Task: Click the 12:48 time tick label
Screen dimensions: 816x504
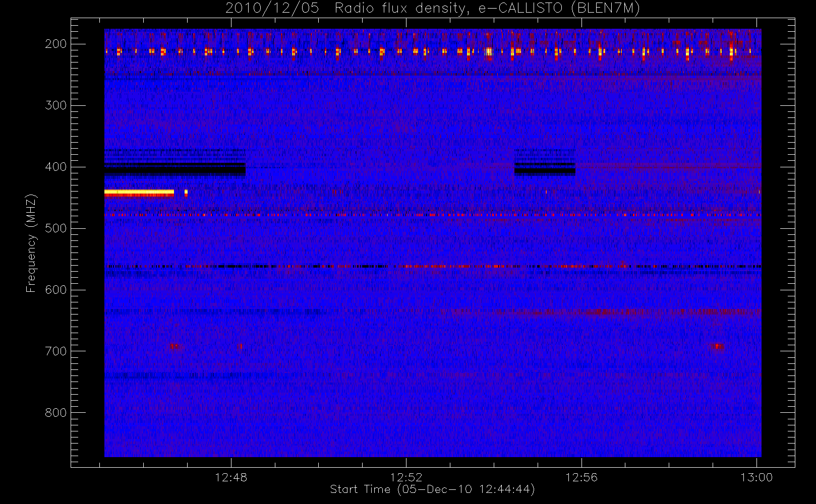Action: point(231,477)
